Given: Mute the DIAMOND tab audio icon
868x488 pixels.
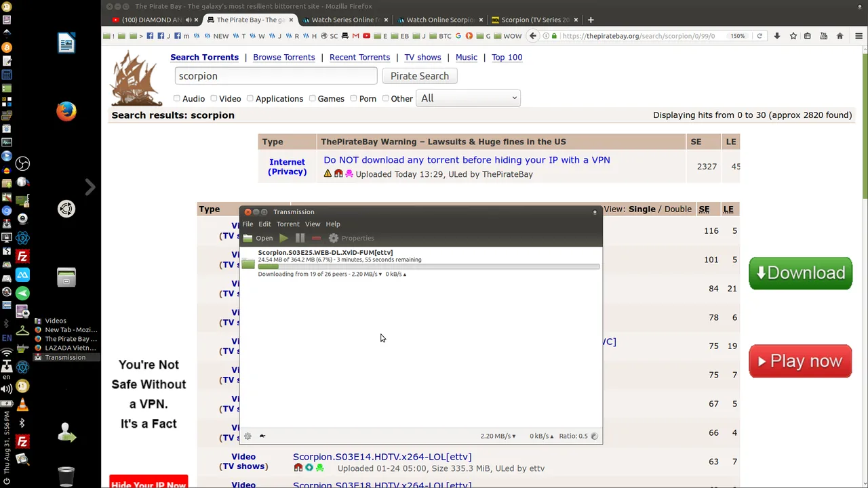Looking at the screenshot, I should [188, 20].
